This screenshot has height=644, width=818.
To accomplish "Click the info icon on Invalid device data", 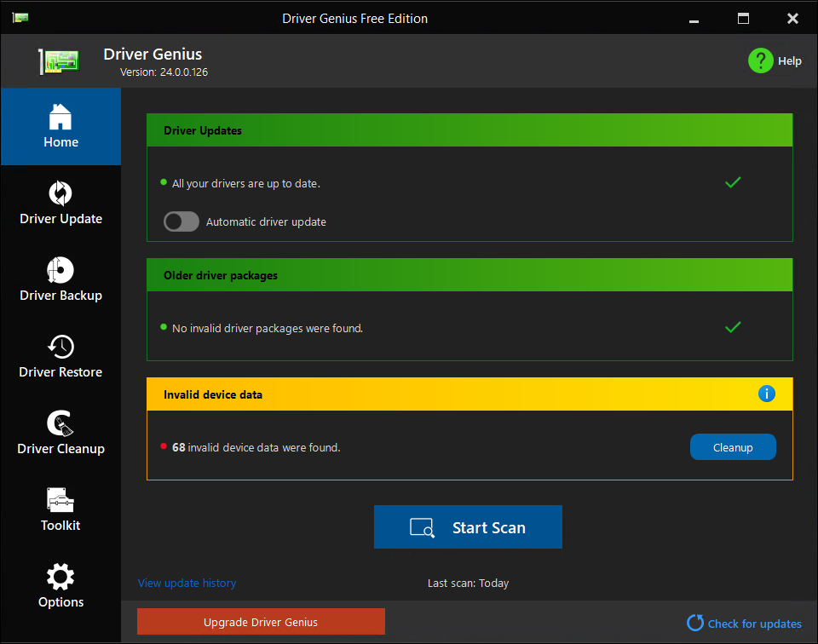I will pos(766,394).
